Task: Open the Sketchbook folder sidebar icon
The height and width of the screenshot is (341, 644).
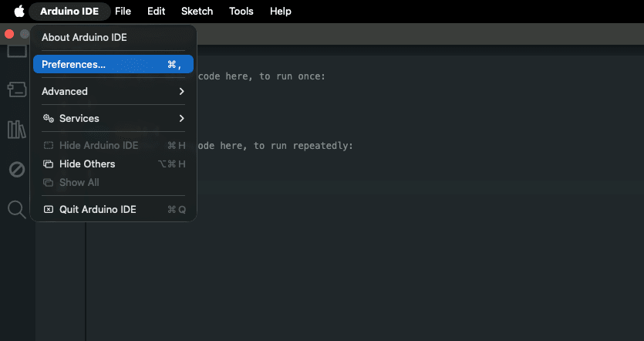Action: click(x=17, y=52)
